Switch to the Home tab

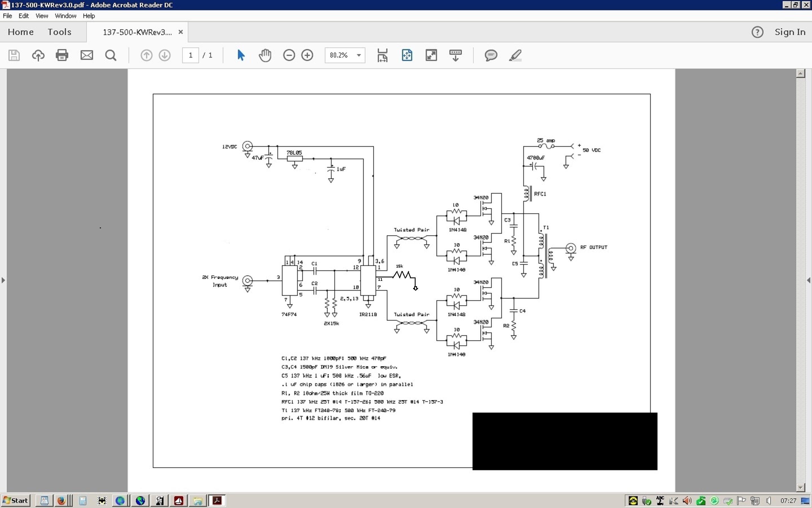pyautogui.click(x=21, y=32)
